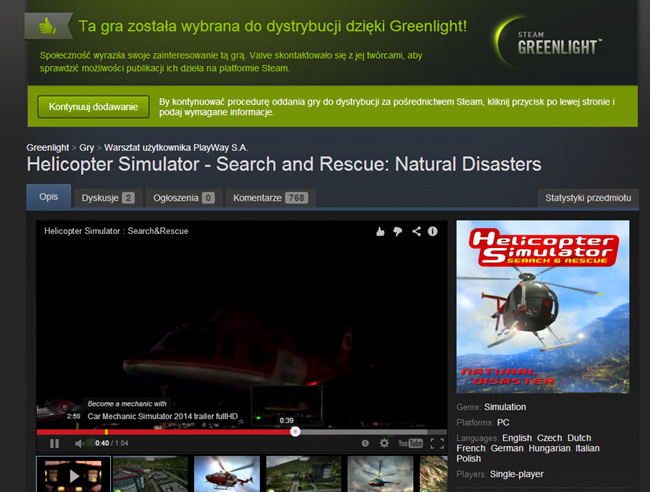Switch to the Dyskusje tab

(107, 197)
